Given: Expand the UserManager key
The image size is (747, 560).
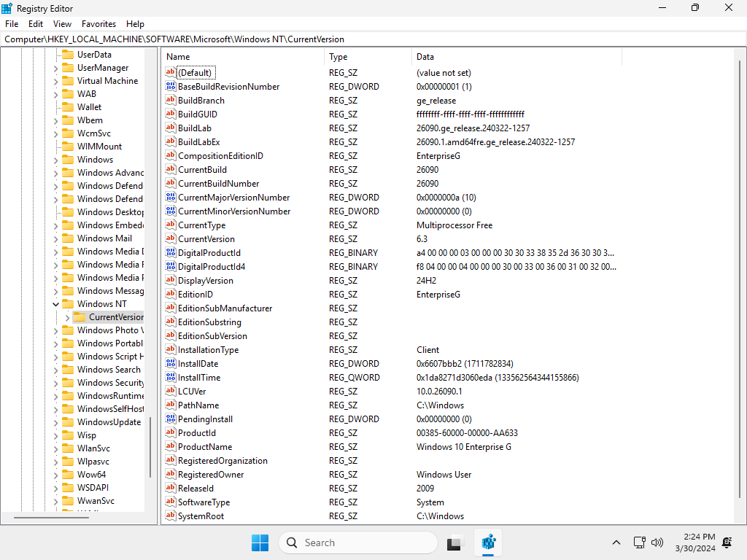Looking at the screenshot, I should pos(55,68).
